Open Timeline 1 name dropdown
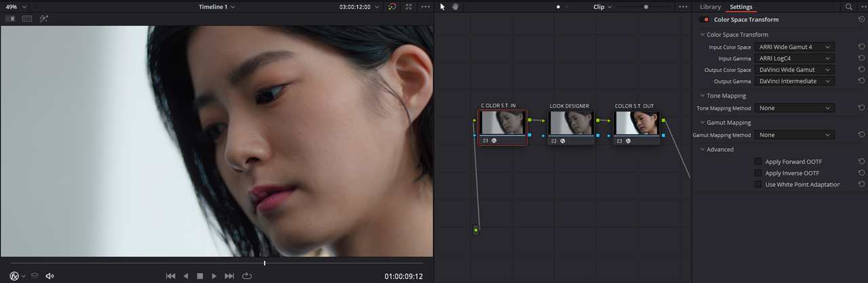 coord(217,7)
